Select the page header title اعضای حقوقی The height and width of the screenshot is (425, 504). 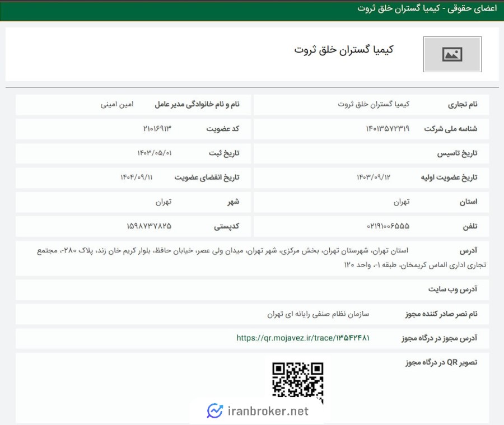click(472, 9)
